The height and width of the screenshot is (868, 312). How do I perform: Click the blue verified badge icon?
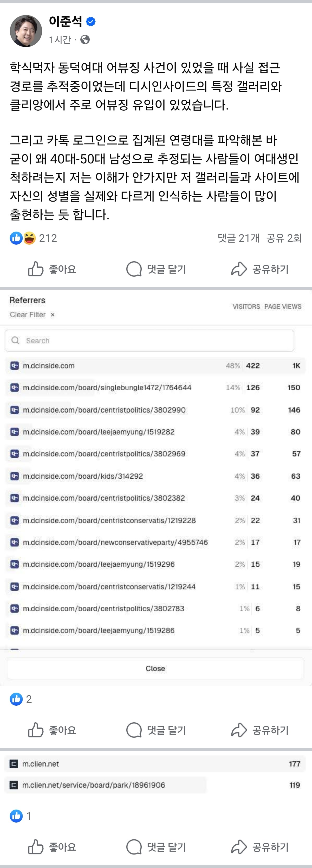(91, 22)
